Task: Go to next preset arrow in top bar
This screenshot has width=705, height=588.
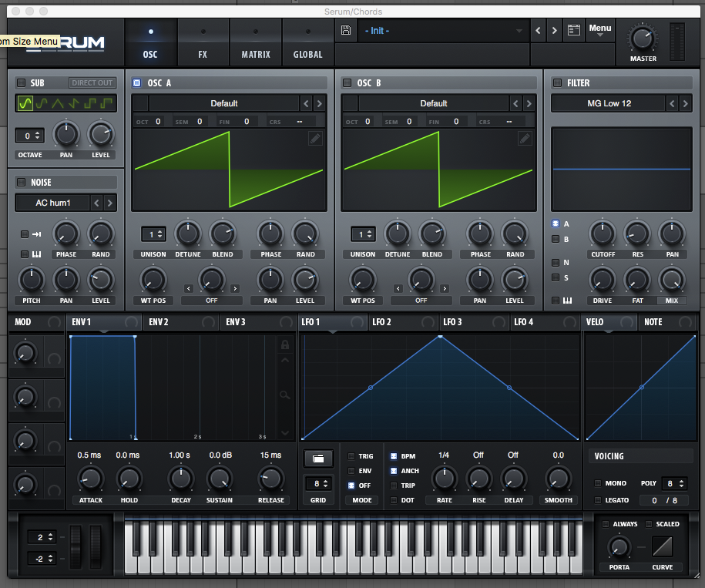Action: coord(555,31)
